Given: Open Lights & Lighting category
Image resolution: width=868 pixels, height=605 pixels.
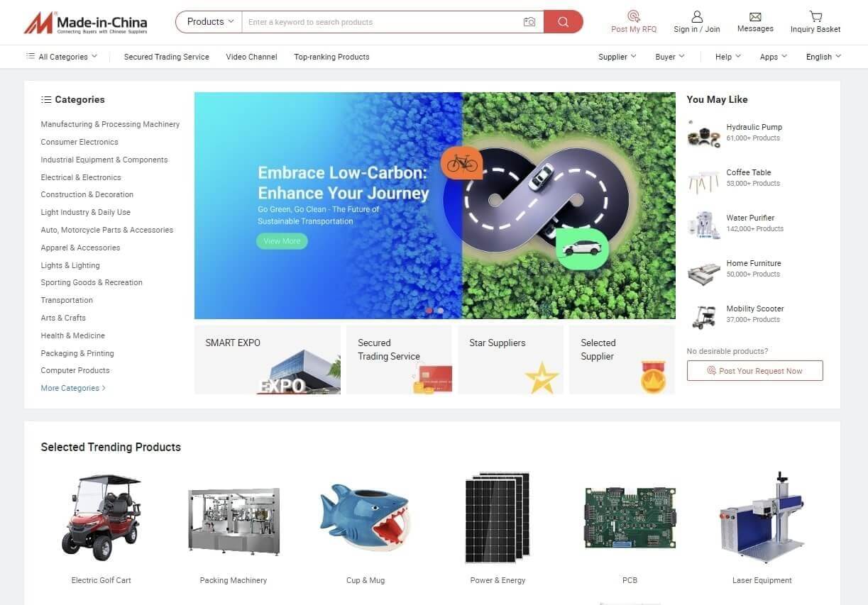Looking at the screenshot, I should pos(70,265).
